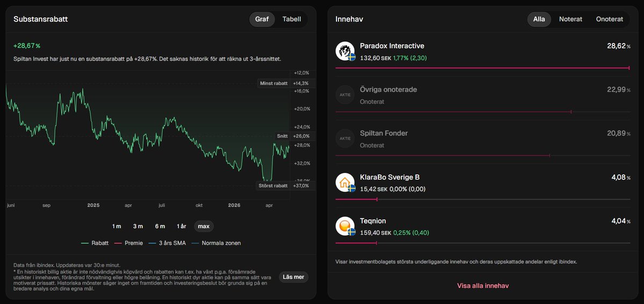The image size is (644, 304).
Task: Set chart range to 1 m
Action: (116, 226)
